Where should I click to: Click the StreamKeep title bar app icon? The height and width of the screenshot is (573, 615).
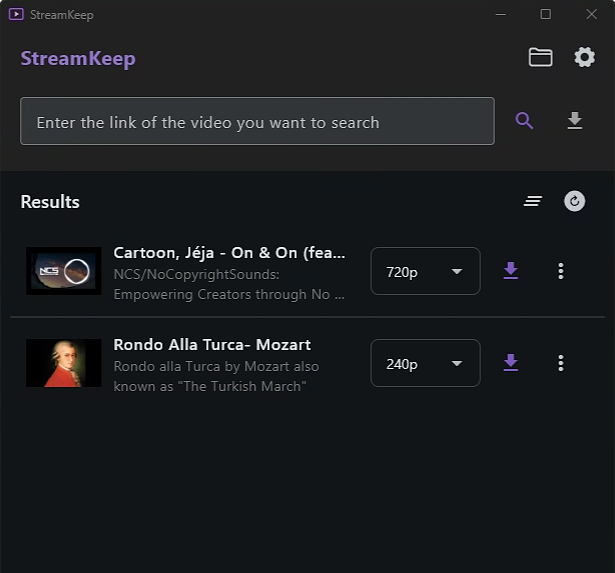coord(16,15)
